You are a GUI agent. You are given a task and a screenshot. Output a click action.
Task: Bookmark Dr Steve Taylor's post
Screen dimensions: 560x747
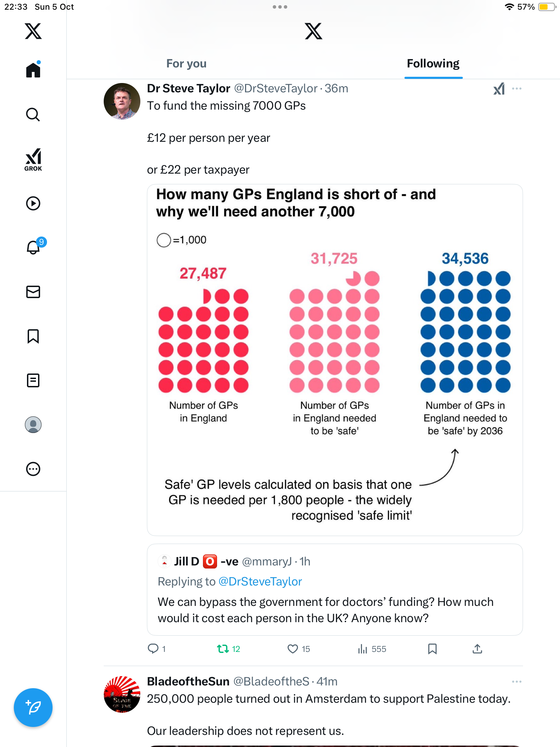coord(432,649)
